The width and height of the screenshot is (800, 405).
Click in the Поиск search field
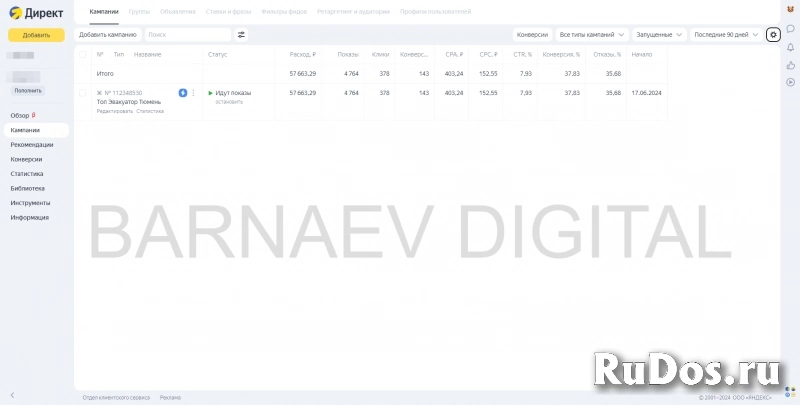pyautogui.click(x=188, y=35)
